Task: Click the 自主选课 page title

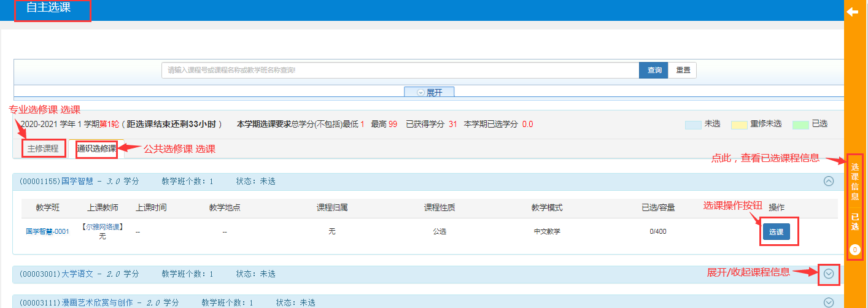Action: 48,8
